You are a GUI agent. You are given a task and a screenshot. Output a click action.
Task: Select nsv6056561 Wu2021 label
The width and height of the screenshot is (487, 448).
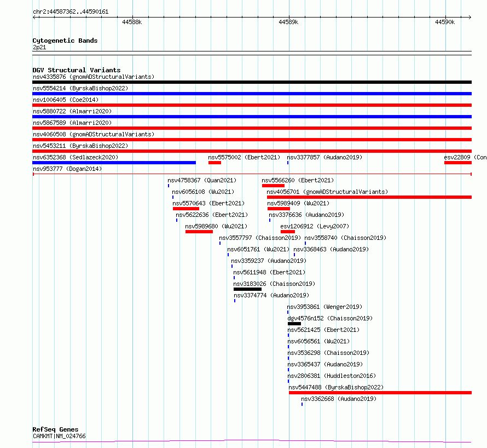318,341
